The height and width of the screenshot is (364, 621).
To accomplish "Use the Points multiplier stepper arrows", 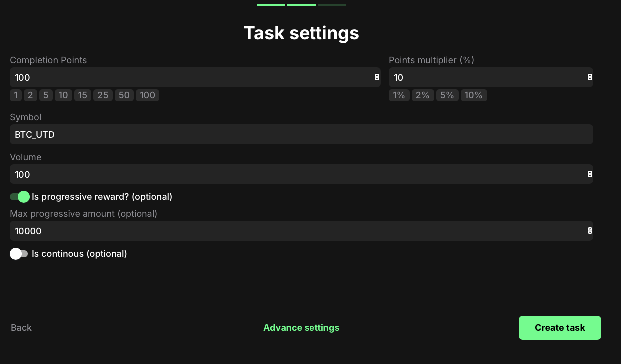I will click(x=590, y=77).
